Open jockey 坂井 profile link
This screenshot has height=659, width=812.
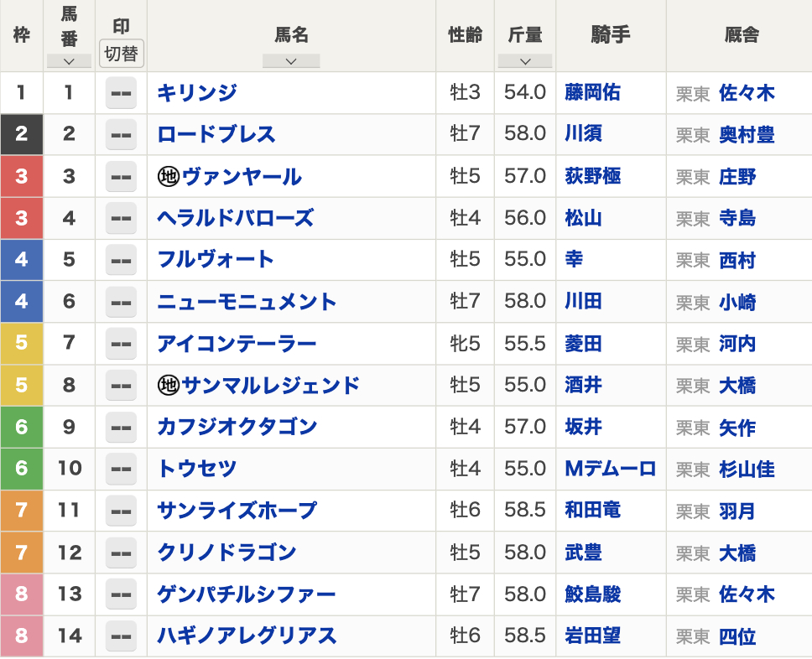[x=583, y=427]
